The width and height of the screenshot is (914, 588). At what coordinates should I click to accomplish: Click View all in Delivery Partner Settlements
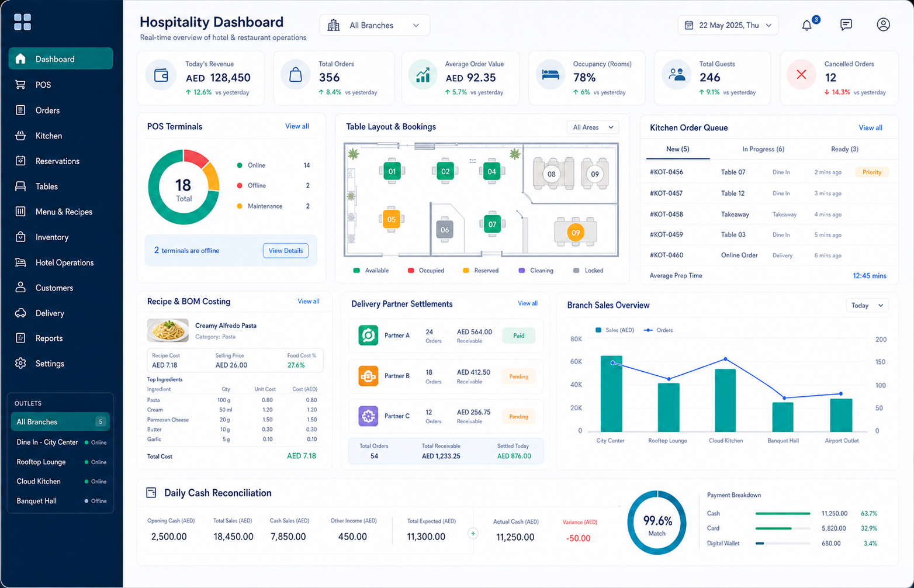[528, 303]
